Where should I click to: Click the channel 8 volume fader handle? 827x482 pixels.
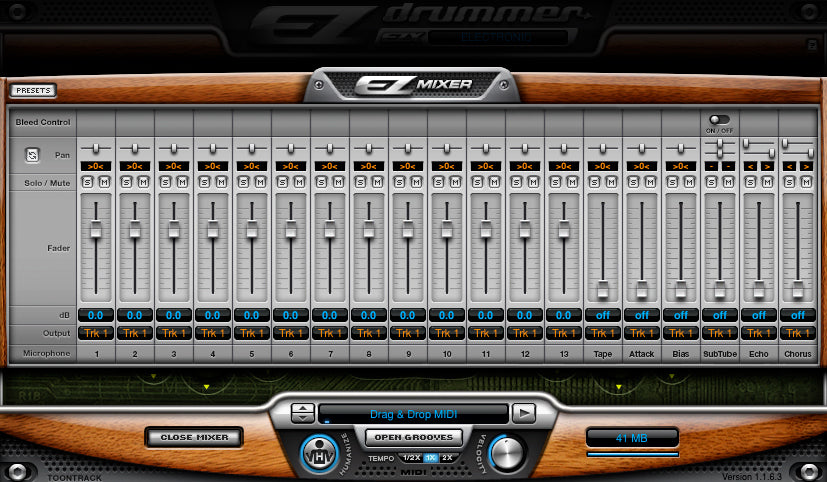pyautogui.click(x=369, y=231)
